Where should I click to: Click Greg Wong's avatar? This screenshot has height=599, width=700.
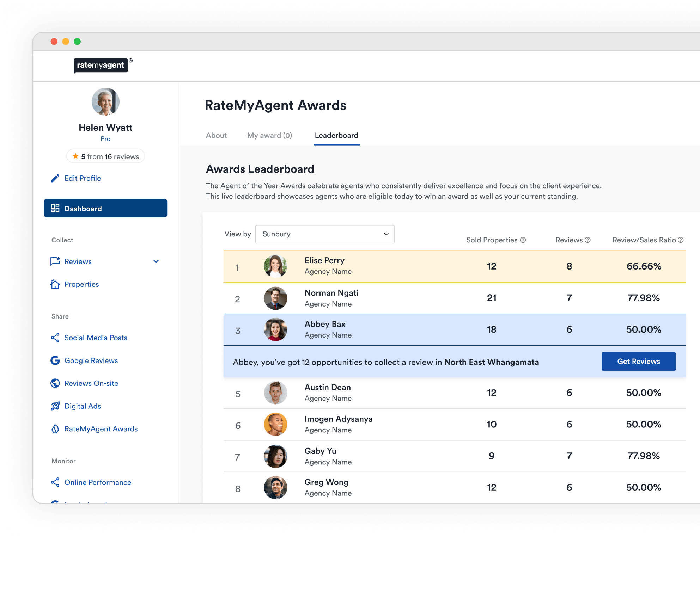[275, 488]
